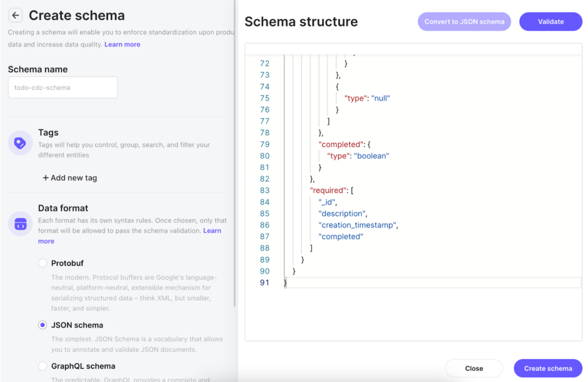Add a new tag
588x382 pixels.
pyautogui.click(x=69, y=178)
